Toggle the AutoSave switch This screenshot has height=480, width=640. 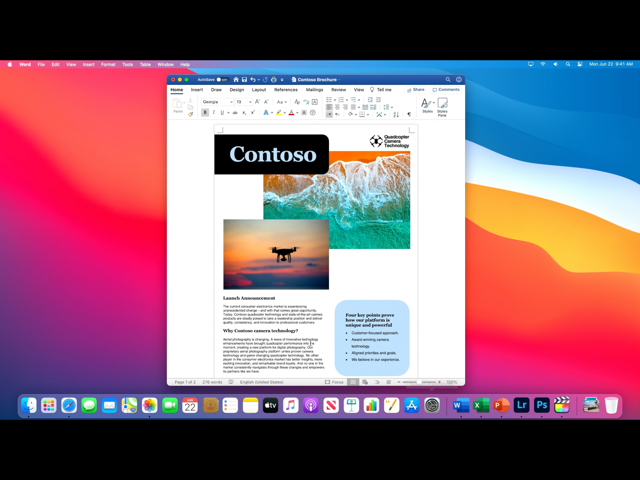click(222, 80)
